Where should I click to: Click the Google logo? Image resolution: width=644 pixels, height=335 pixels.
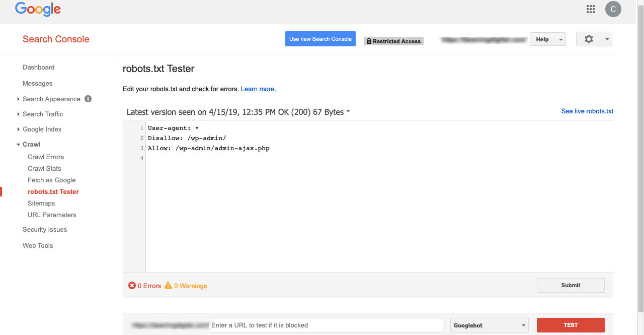[38, 9]
